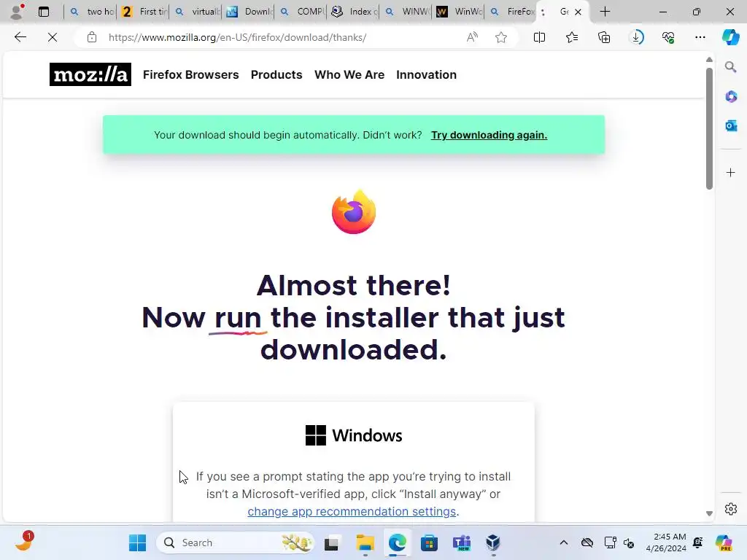This screenshot has width=747, height=560.
Task: Open VirtualBox taskbar icon
Action: tap(493, 542)
